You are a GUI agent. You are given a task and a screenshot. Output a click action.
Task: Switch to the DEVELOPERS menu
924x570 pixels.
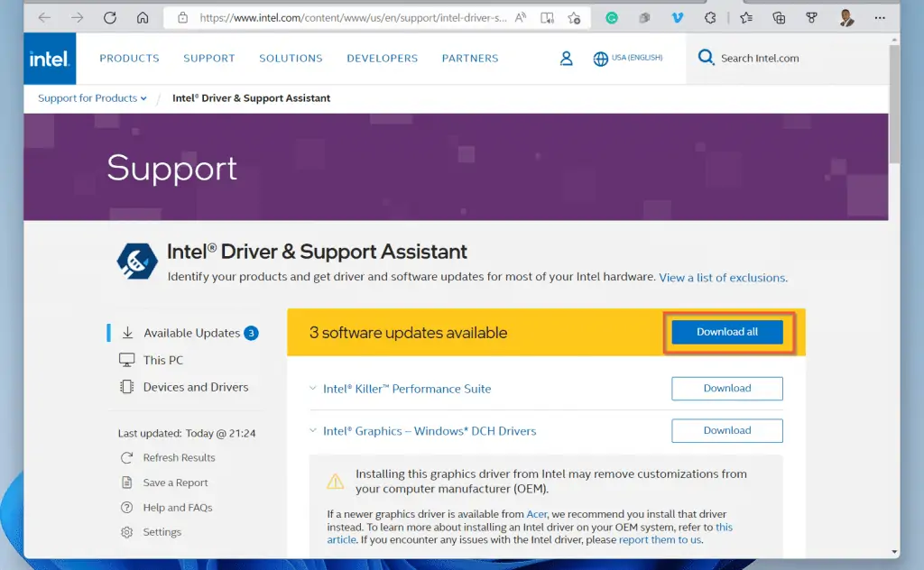point(382,58)
